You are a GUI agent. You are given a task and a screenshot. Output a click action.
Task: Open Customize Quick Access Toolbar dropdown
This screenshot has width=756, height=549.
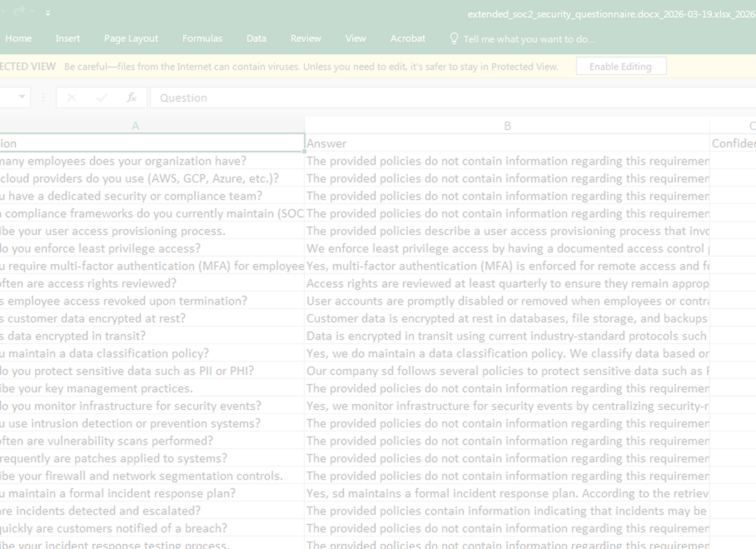[48, 14]
